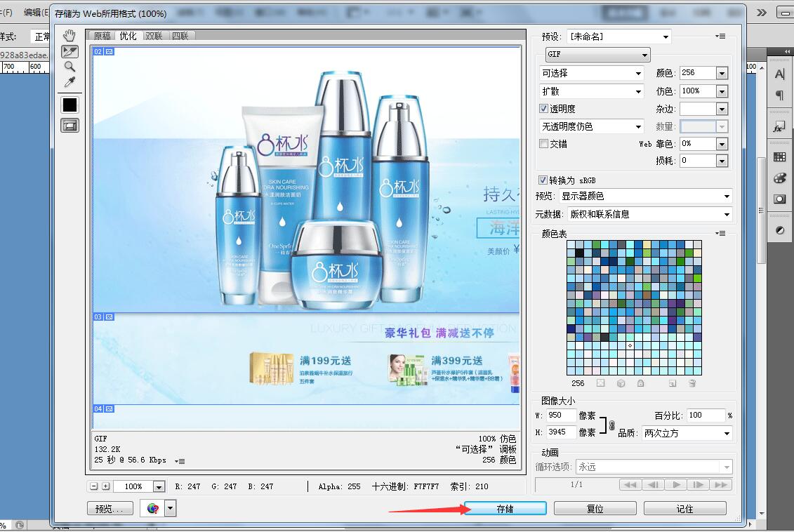Click the 预览... preview button

coord(110,509)
